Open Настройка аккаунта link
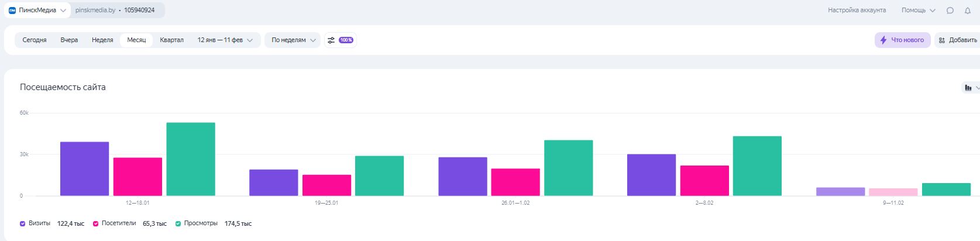 pyautogui.click(x=857, y=11)
